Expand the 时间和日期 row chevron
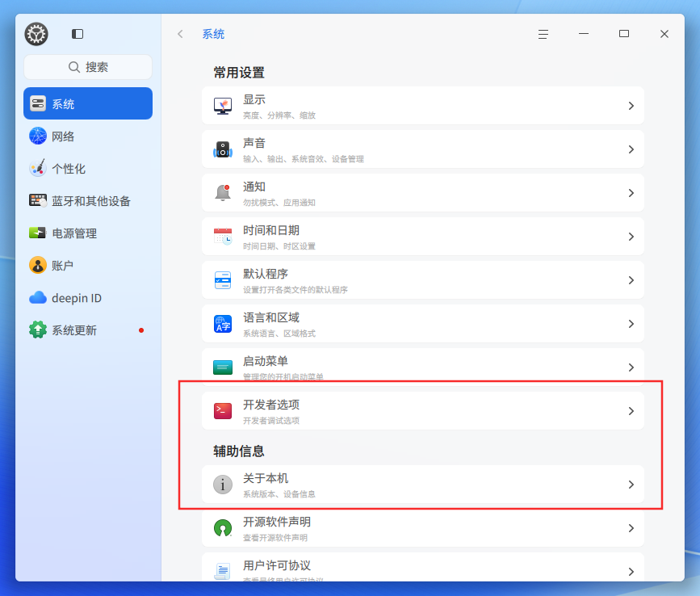This screenshot has width=700, height=596. pyautogui.click(x=631, y=237)
